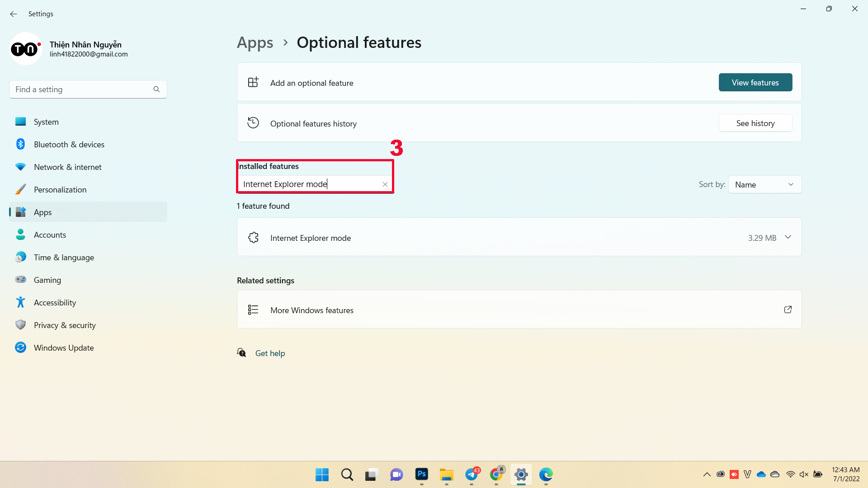Open More Windows features
The image size is (868, 488).
click(519, 310)
